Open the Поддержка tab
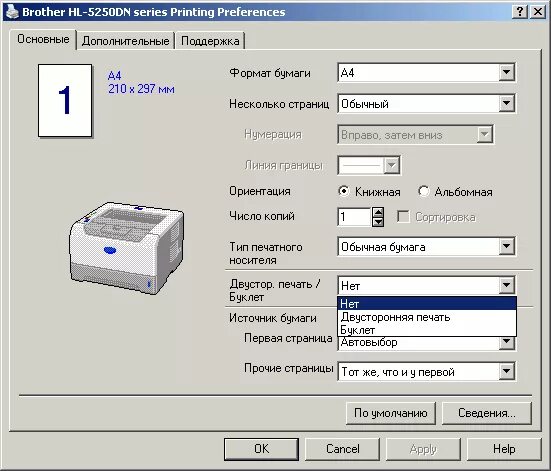Viewport: 551px width, 471px height. [210, 41]
